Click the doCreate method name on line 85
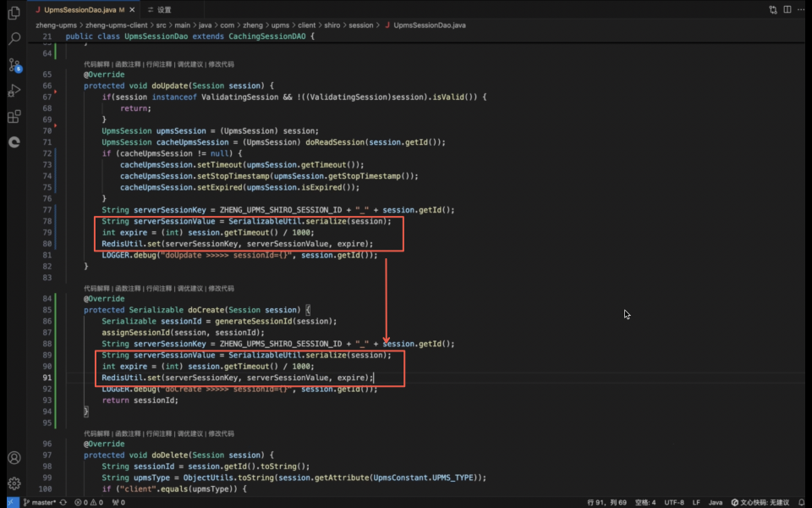 (x=206, y=310)
